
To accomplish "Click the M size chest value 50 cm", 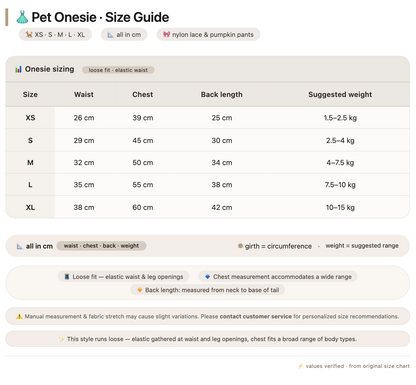I will point(143,163).
